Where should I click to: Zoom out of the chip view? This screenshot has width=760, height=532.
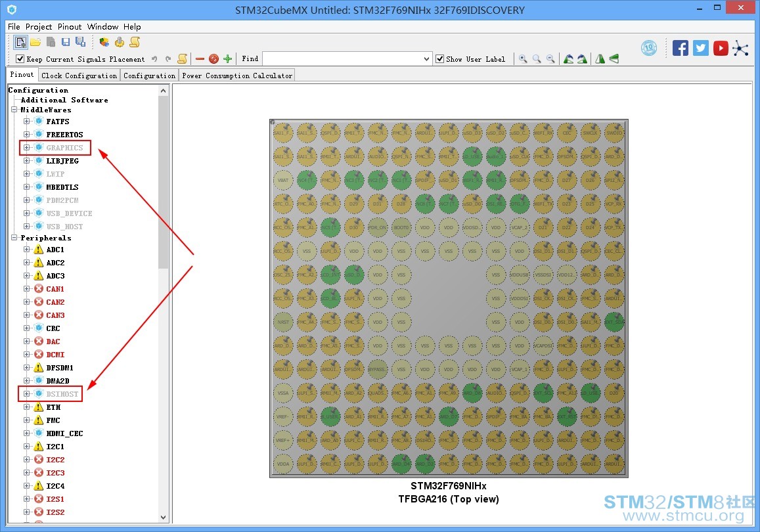(x=550, y=59)
